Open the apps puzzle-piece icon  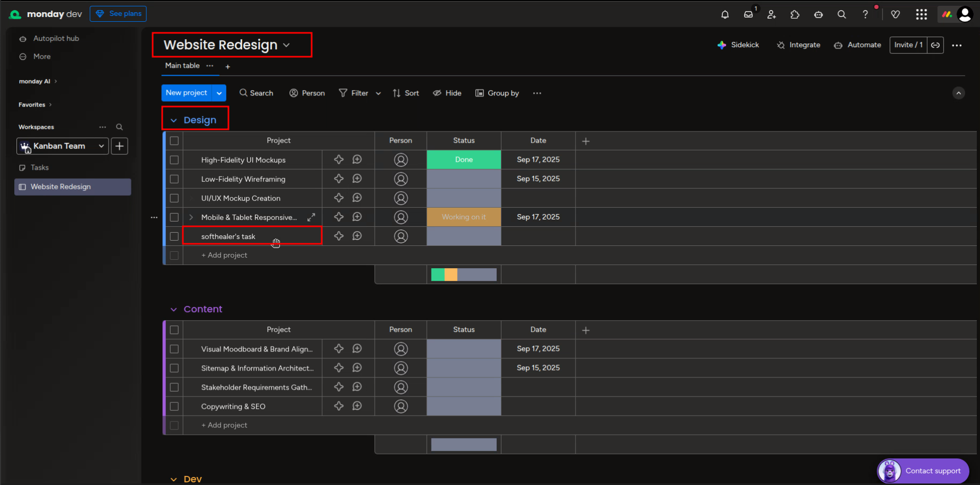coord(795,14)
